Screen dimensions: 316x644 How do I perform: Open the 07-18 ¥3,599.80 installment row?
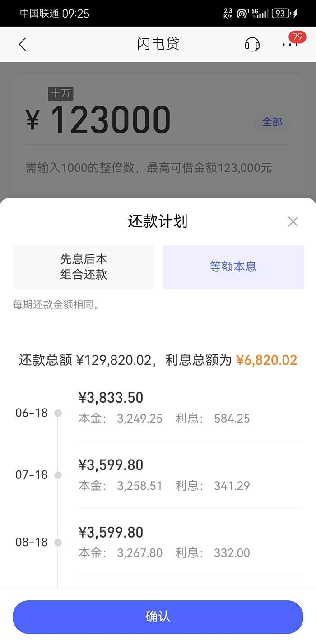click(191, 474)
